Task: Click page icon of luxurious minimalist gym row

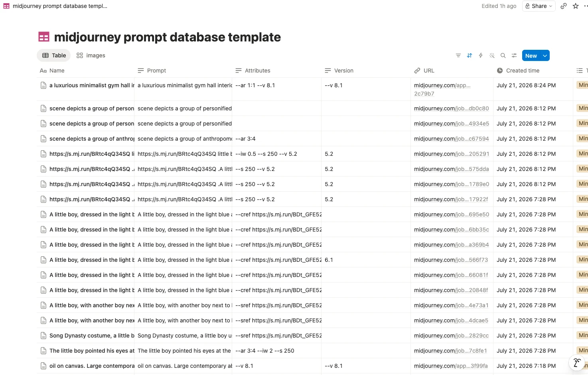Action: click(x=43, y=85)
